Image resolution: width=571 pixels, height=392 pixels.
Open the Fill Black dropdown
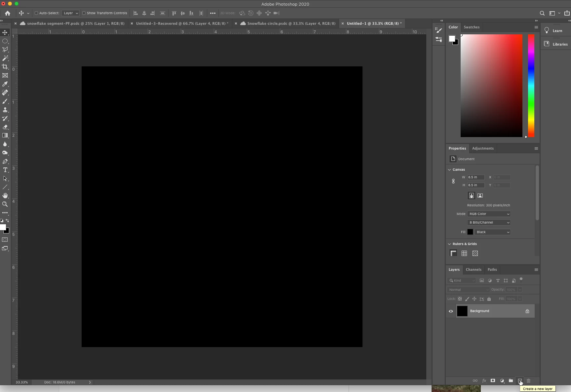493,232
